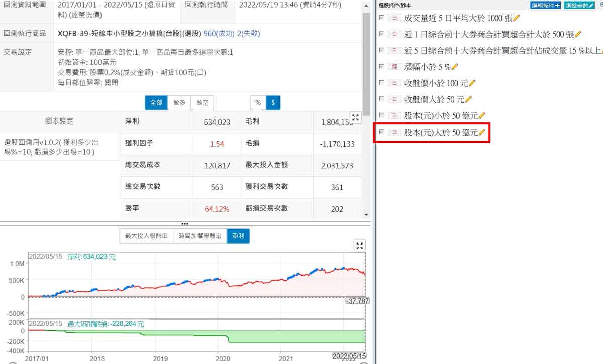This screenshot has width=603, height=364.
Task: Edit 股本(元)大於 50 億元 with pencil icon
Action: point(482,132)
